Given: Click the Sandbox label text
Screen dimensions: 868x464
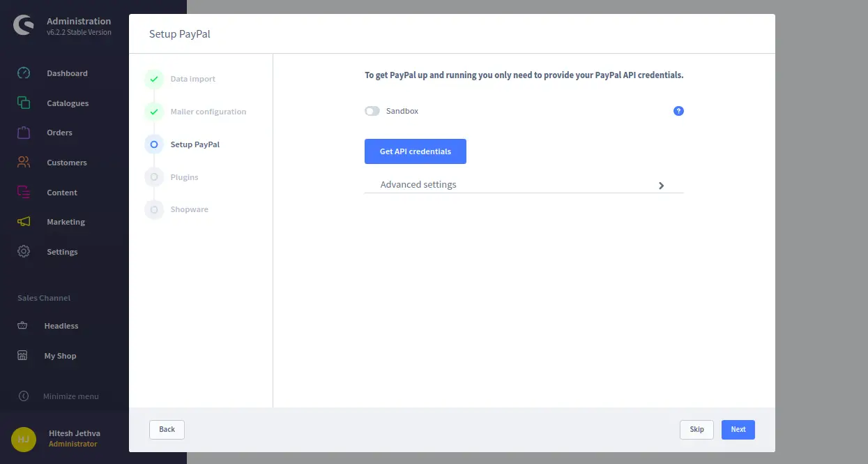Looking at the screenshot, I should 402,111.
